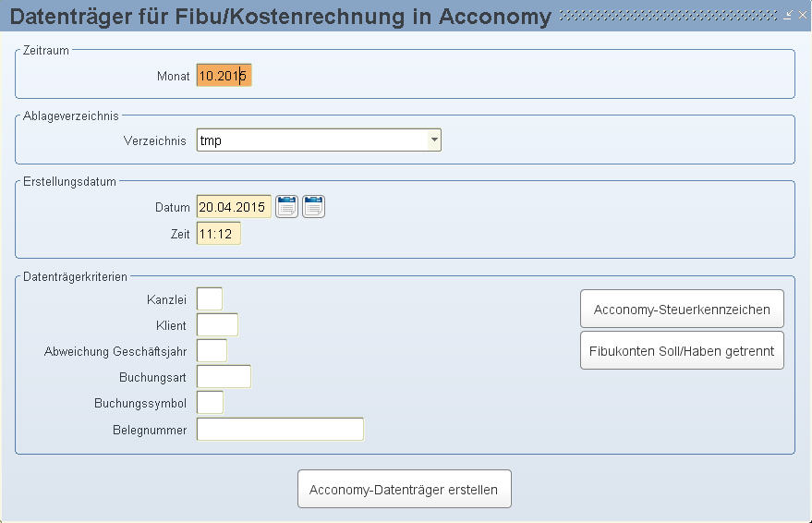This screenshot has height=523, width=812.
Task: Click the first calendar icon beside Datum
Action: point(287,207)
